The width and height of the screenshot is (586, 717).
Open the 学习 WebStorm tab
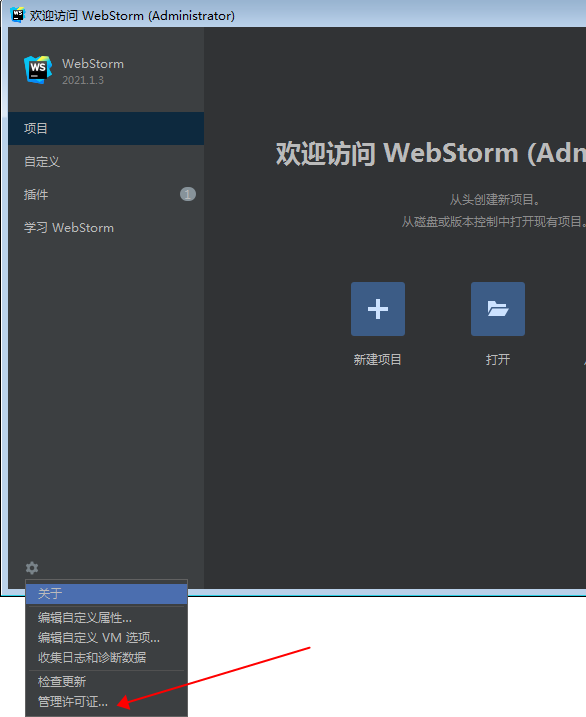tap(106, 227)
